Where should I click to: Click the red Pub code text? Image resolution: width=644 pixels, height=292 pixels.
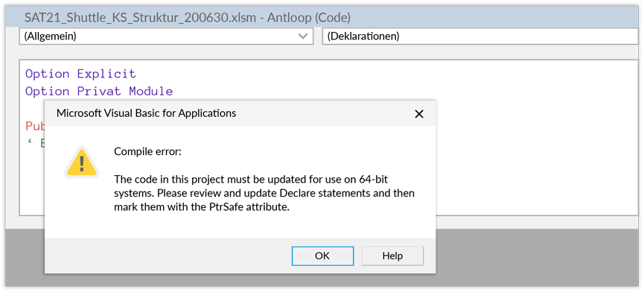pyautogui.click(x=35, y=126)
